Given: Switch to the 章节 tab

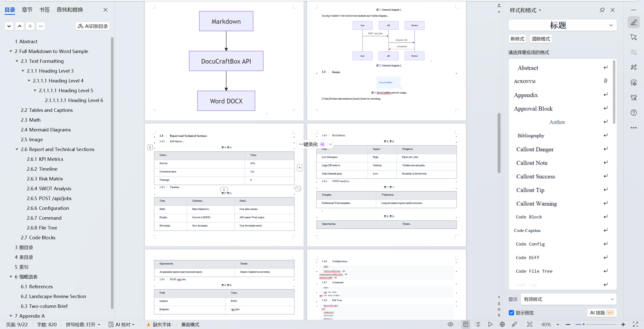Looking at the screenshot, I should [x=27, y=10].
